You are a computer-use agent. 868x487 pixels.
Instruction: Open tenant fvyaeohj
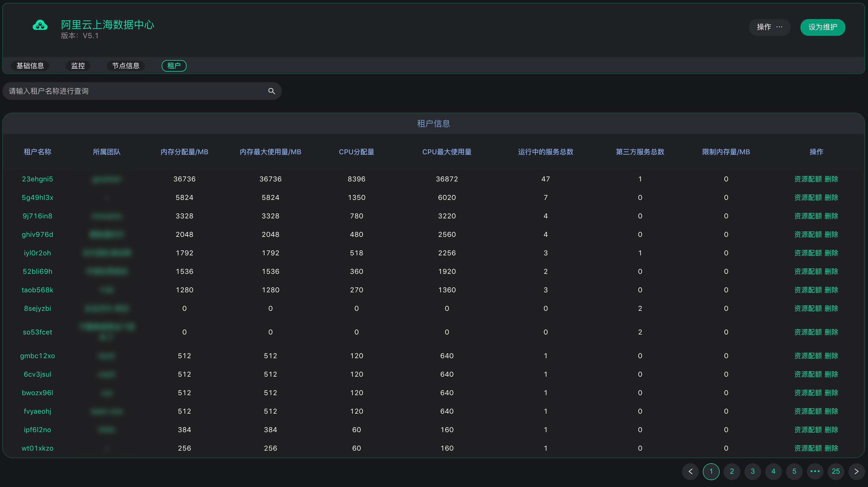click(38, 412)
